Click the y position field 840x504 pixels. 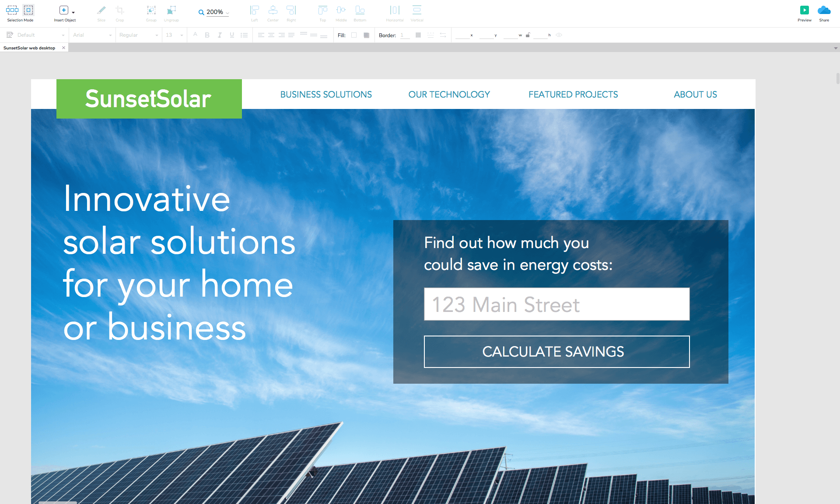[x=486, y=35]
